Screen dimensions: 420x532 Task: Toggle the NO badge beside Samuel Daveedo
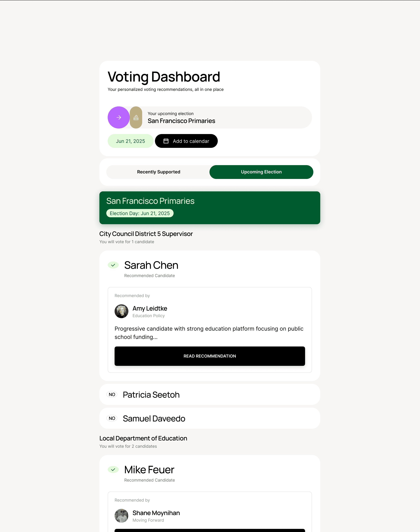(x=112, y=419)
